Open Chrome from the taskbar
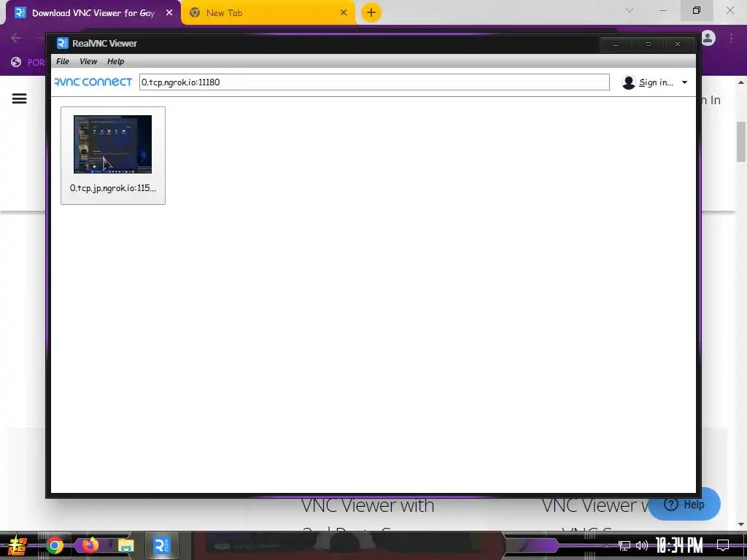The image size is (747, 560). [54, 545]
